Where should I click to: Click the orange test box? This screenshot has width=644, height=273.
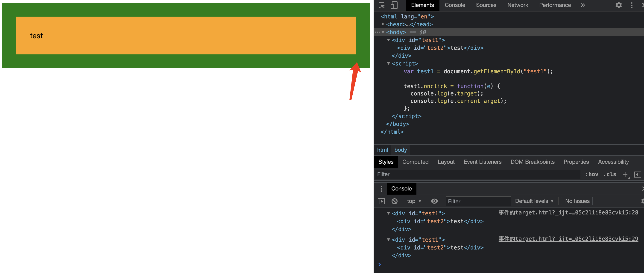coord(186,36)
